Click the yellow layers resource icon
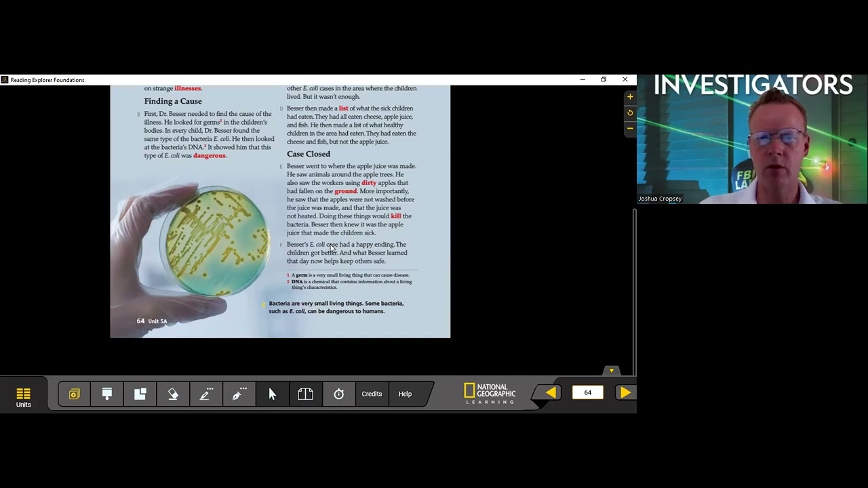The height and width of the screenshot is (488, 868). [74, 394]
